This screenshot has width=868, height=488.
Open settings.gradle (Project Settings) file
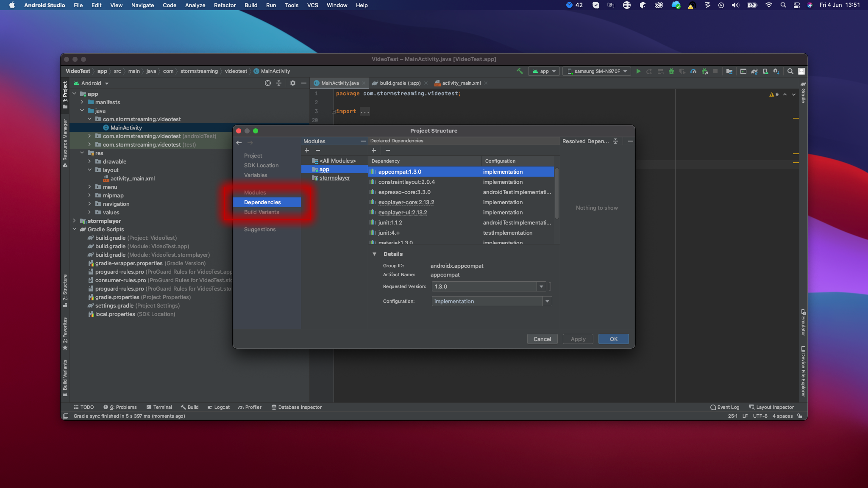(x=134, y=306)
